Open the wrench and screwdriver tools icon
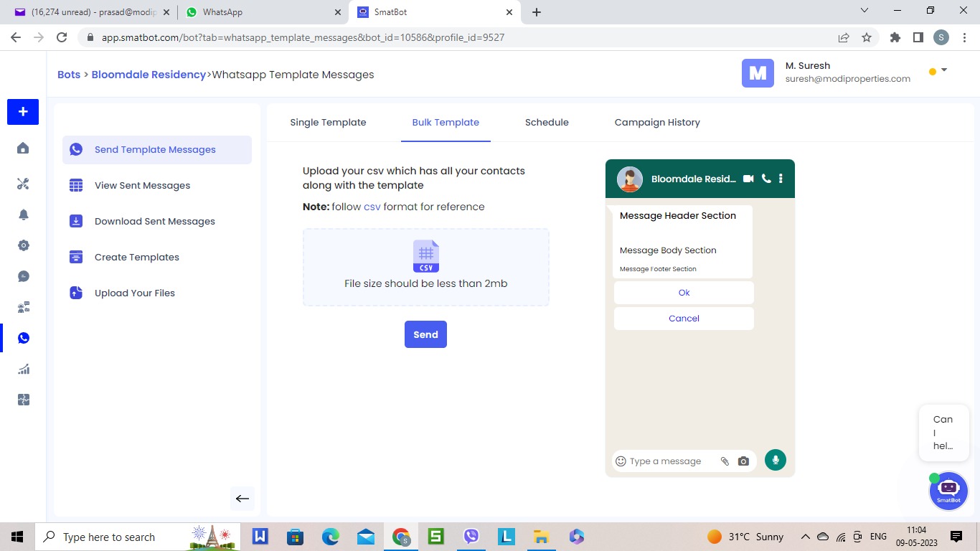 tap(23, 184)
